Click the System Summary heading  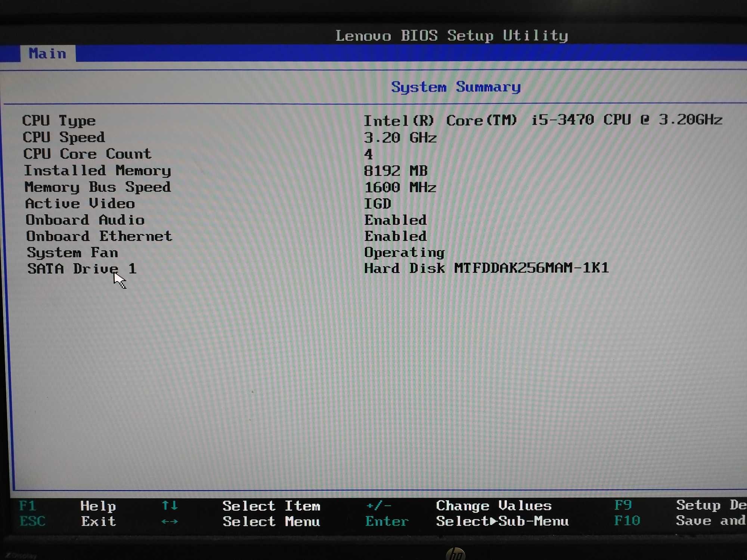point(456,87)
